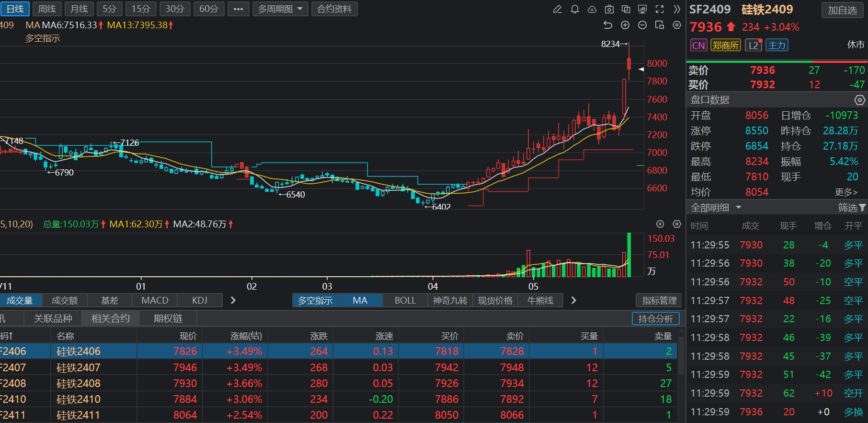Select 硅铁2411 contract row
Viewport: 868px width, 423px height.
tap(338, 415)
